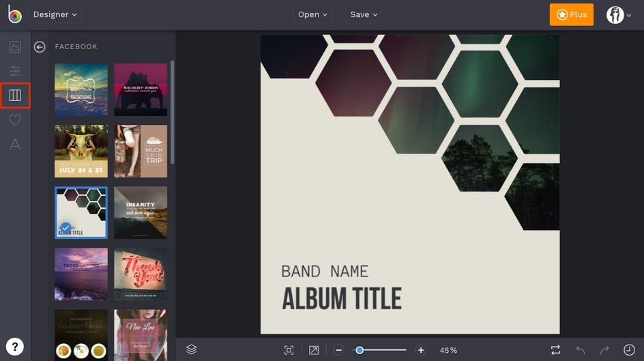Click the 45% zoom value
Image resolution: width=644 pixels, height=361 pixels.
(448, 350)
